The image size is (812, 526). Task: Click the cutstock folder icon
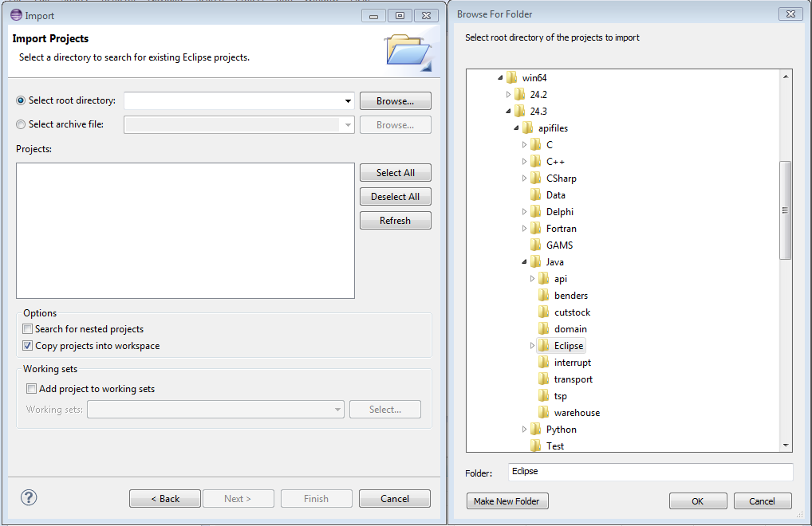(x=544, y=312)
